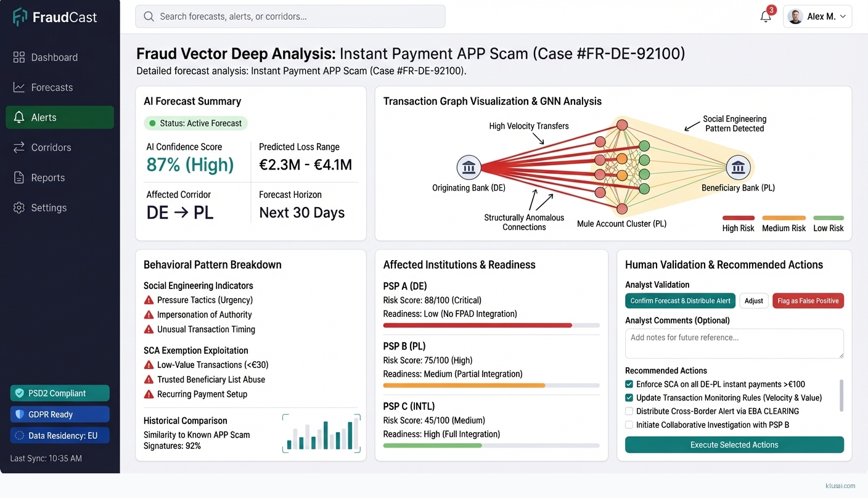The height and width of the screenshot is (498, 868).
Task: Click the Analyst Comments text box
Action: (x=734, y=343)
